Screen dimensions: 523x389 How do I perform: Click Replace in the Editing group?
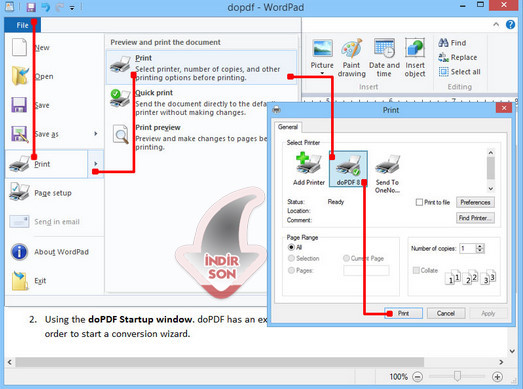coord(458,57)
